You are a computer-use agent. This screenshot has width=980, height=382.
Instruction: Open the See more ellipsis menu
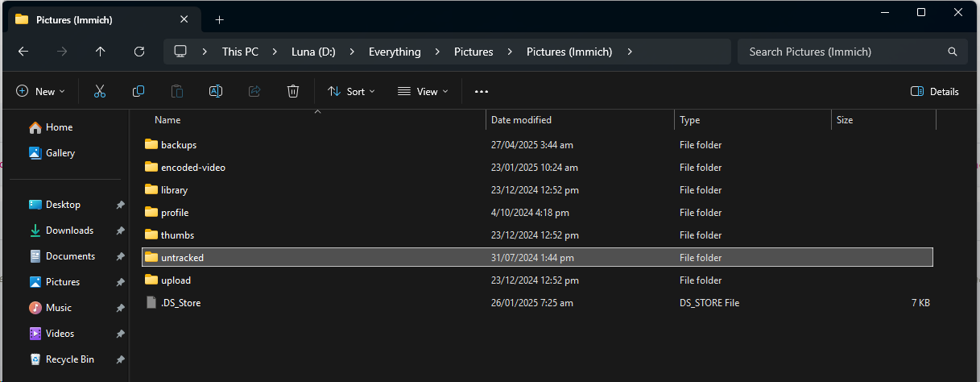[x=482, y=92]
